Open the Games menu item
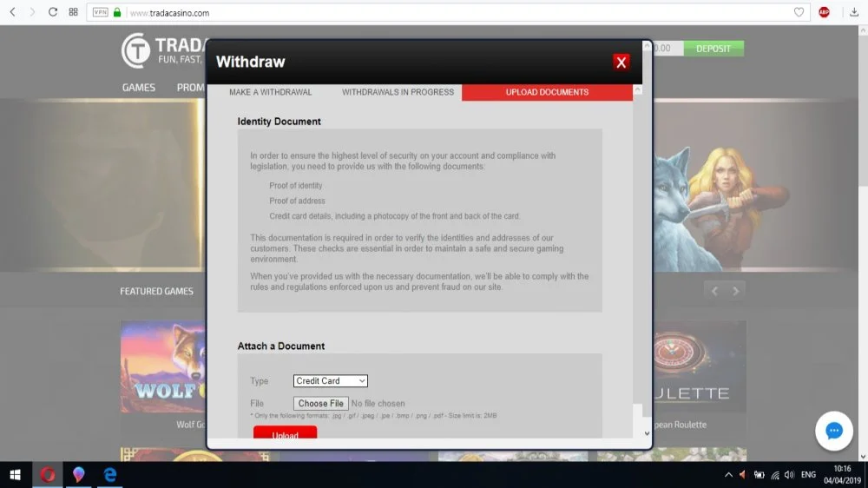 [x=138, y=88]
